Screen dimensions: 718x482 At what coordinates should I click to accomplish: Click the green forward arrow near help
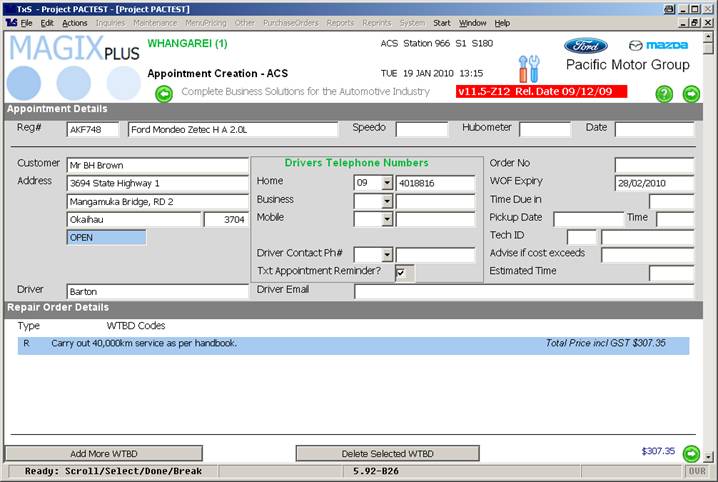[691, 94]
